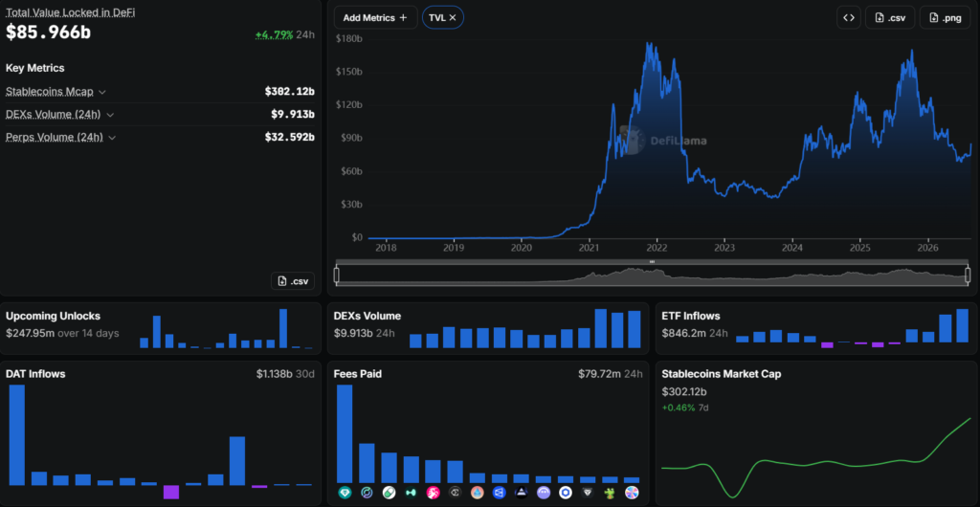Click right handle of chart range slider

(968, 275)
